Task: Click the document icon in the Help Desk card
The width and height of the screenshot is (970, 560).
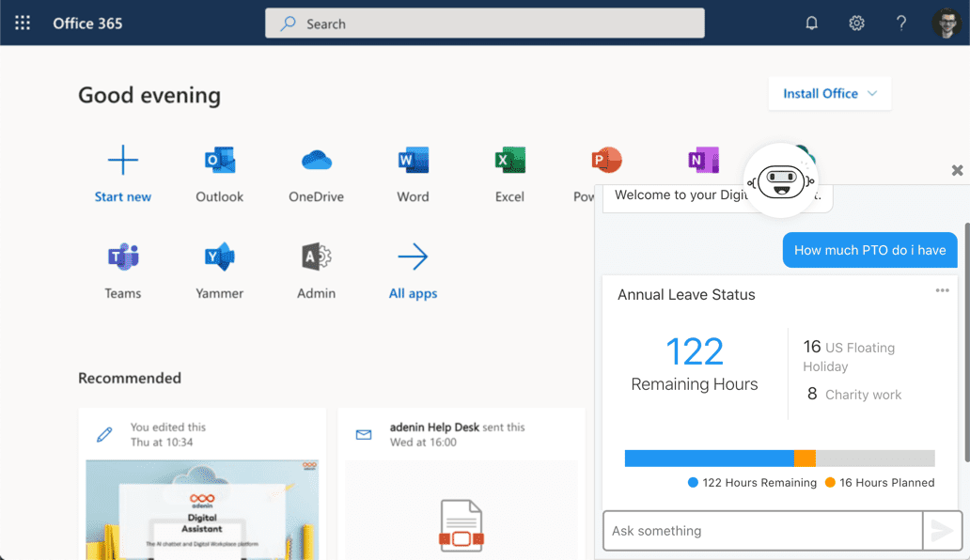Action: tap(461, 526)
